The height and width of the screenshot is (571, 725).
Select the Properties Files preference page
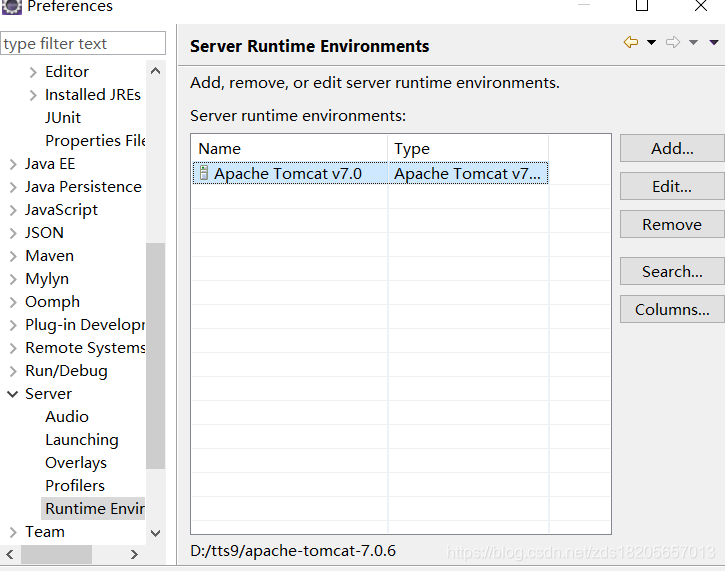click(x=95, y=141)
